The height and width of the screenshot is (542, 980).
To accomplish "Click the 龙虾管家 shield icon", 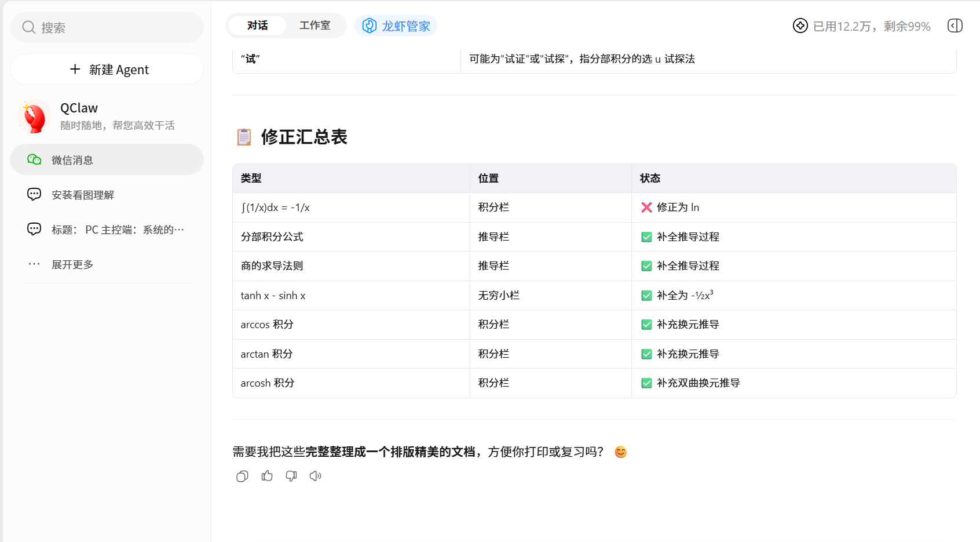I will tap(370, 26).
